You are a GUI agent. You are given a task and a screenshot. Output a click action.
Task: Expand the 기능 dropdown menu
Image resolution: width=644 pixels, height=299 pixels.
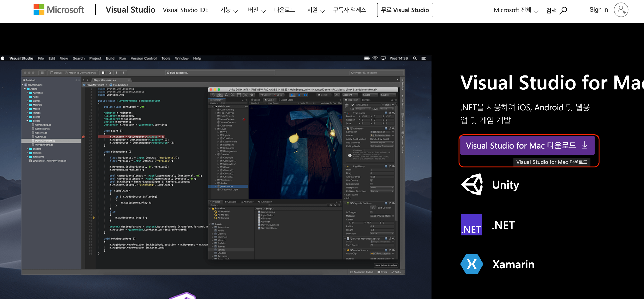229,10
